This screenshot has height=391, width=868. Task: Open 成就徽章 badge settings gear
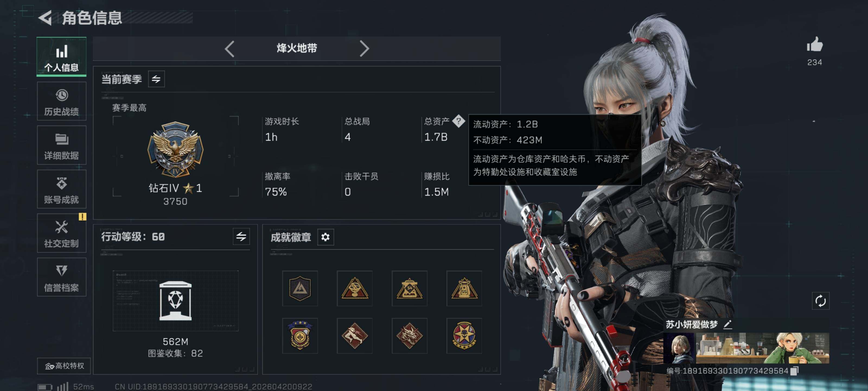click(325, 237)
